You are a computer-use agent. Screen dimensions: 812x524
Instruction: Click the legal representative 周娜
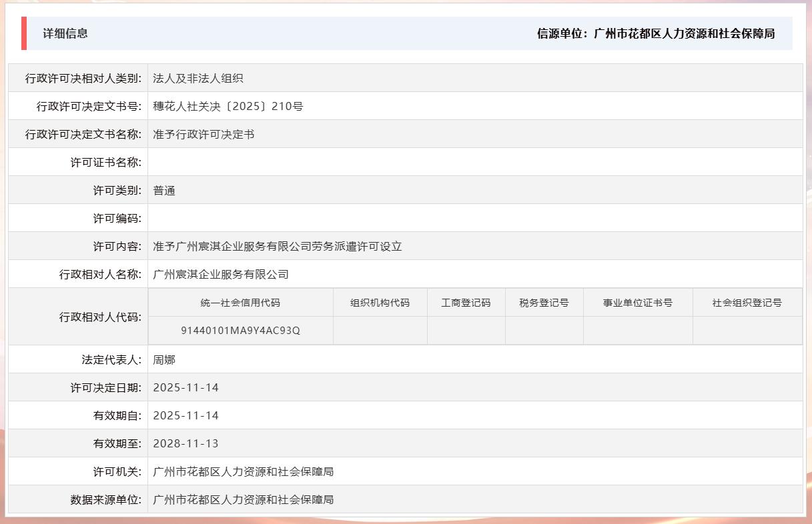click(x=163, y=359)
